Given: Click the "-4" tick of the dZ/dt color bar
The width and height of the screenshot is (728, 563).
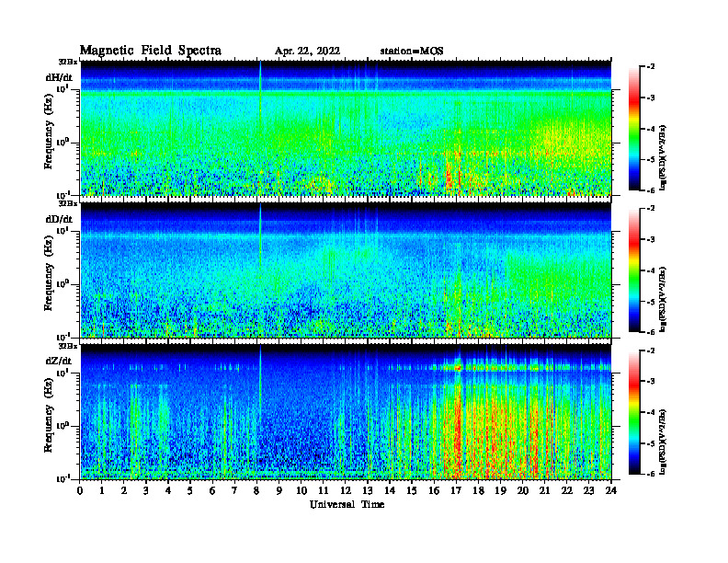Looking at the screenshot, I should click(x=651, y=412).
